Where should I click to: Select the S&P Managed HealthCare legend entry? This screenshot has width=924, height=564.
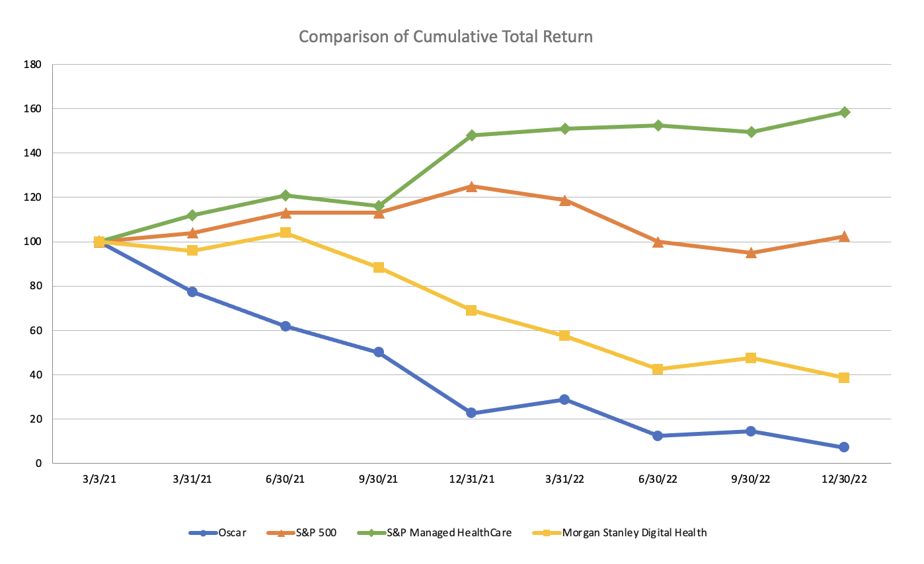tap(449, 532)
